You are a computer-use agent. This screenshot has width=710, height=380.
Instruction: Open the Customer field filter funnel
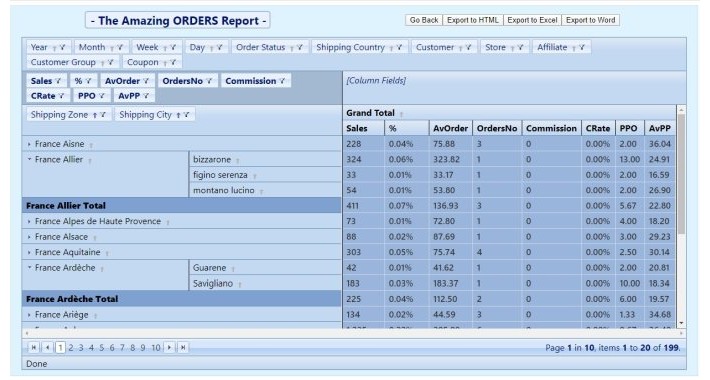(x=469, y=47)
